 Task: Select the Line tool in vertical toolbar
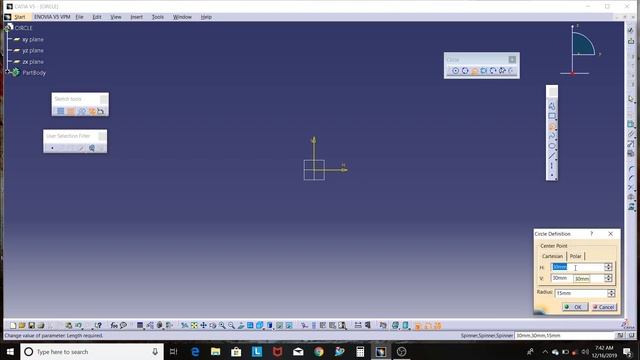tap(552, 156)
